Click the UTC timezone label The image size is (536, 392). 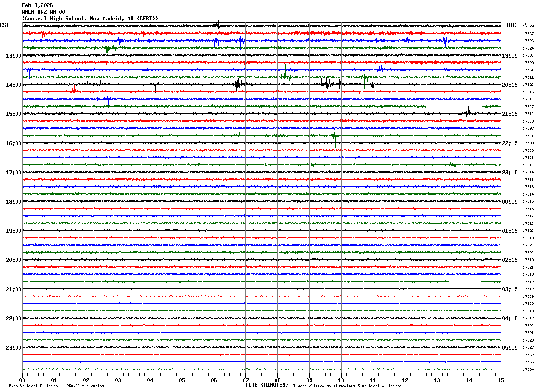point(512,25)
